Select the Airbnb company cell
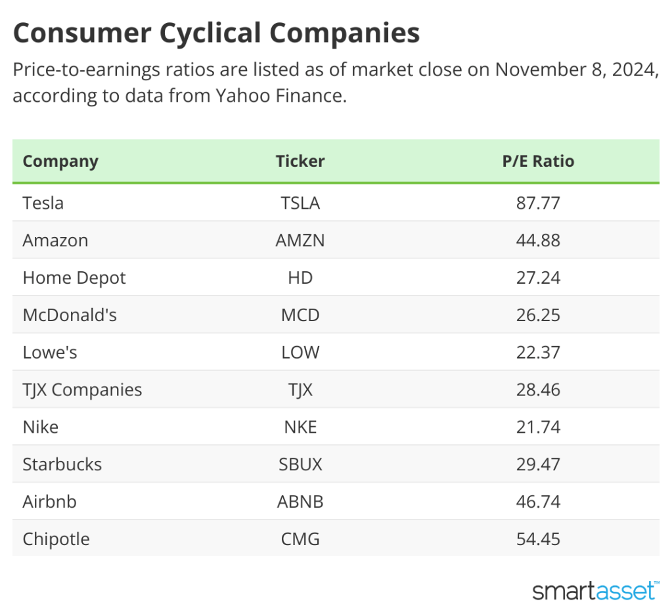The width and height of the screenshot is (672, 616). 50,502
